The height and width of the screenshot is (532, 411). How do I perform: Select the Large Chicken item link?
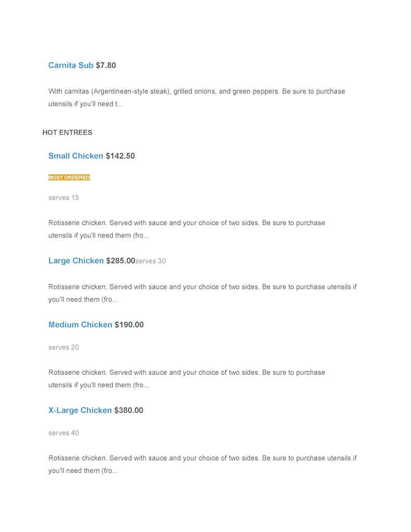click(x=76, y=261)
